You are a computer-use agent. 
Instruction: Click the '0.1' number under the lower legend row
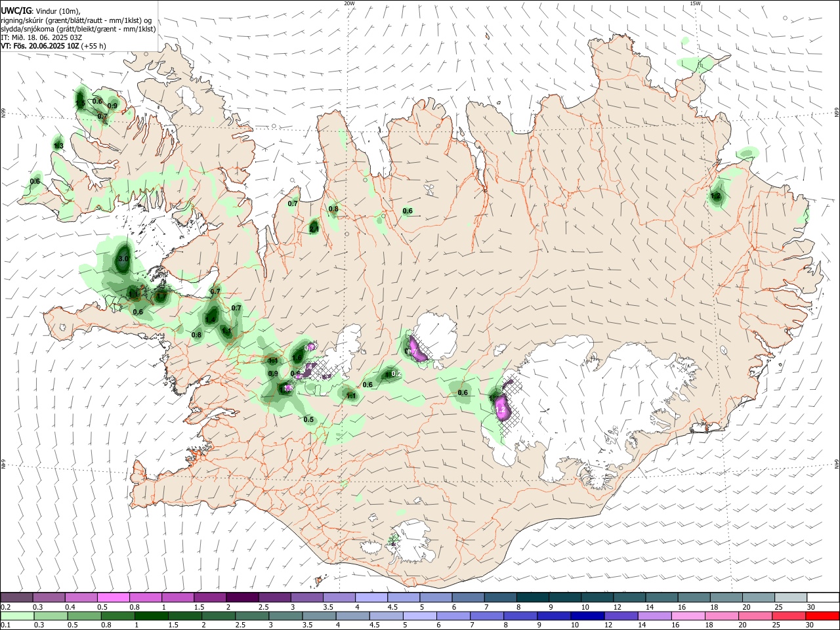pyautogui.click(x=5, y=625)
